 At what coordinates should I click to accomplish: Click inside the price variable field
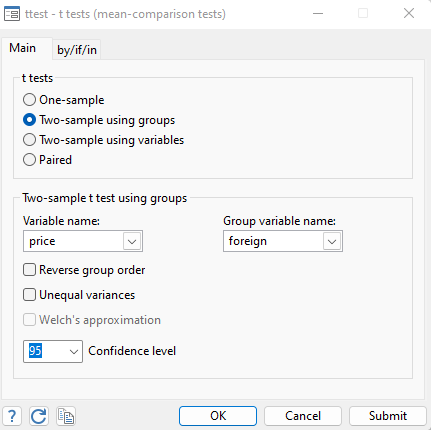coord(73,241)
